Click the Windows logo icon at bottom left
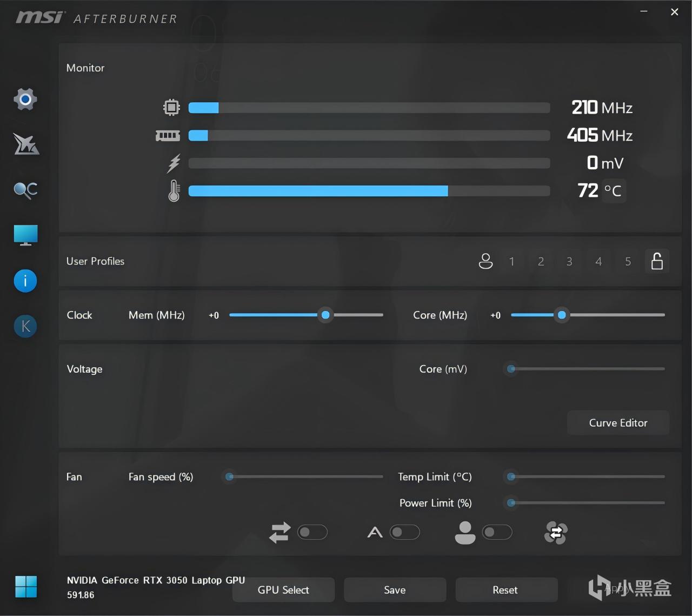Screen dimensions: 692x616 (x=26, y=587)
